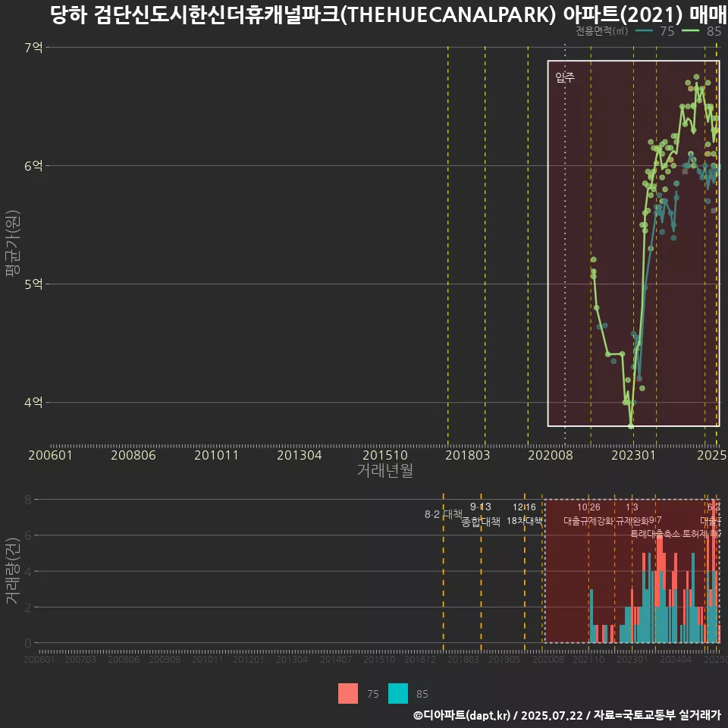Click the 8 tick on volume chart
Image resolution: width=728 pixels, height=728 pixels.
[28, 500]
